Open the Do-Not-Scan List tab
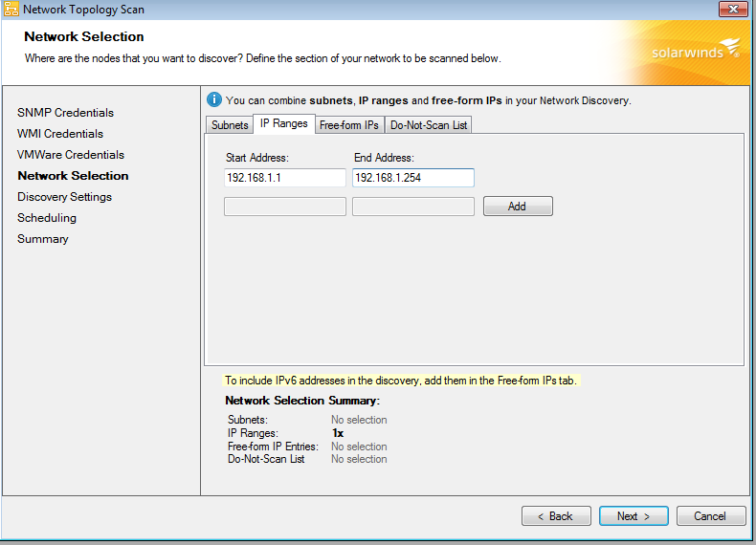The width and height of the screenshot is (756, 545). pyautogui.click(x=429, y=125)
